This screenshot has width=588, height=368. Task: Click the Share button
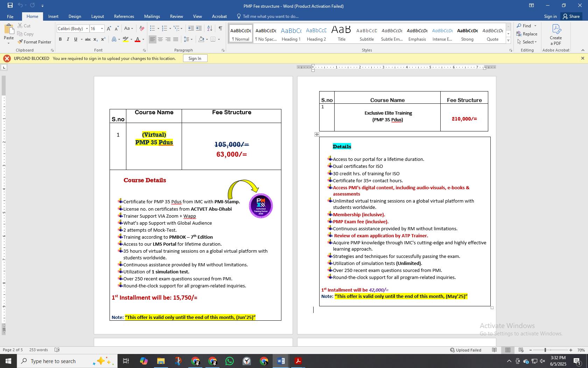click(571, 16)
